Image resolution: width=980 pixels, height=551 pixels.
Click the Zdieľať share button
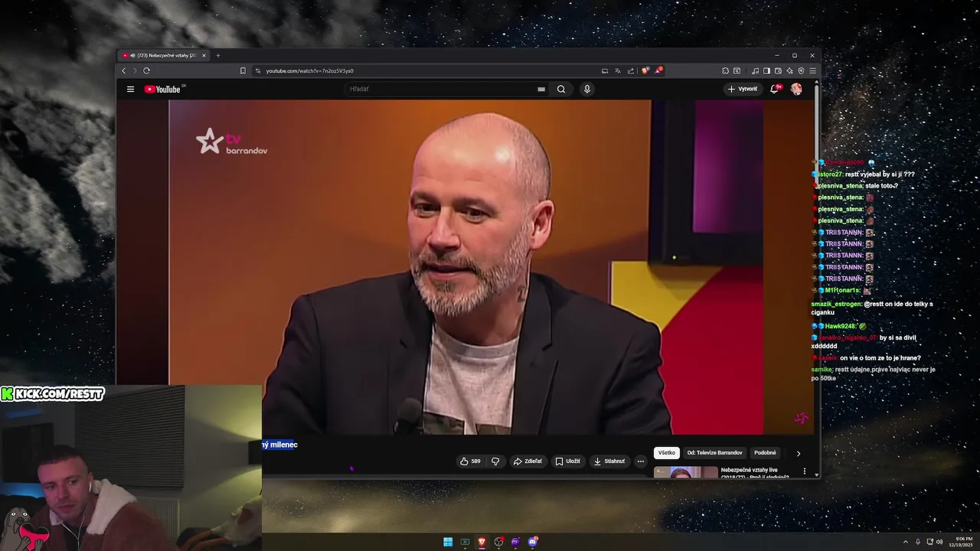pos(528,461)
